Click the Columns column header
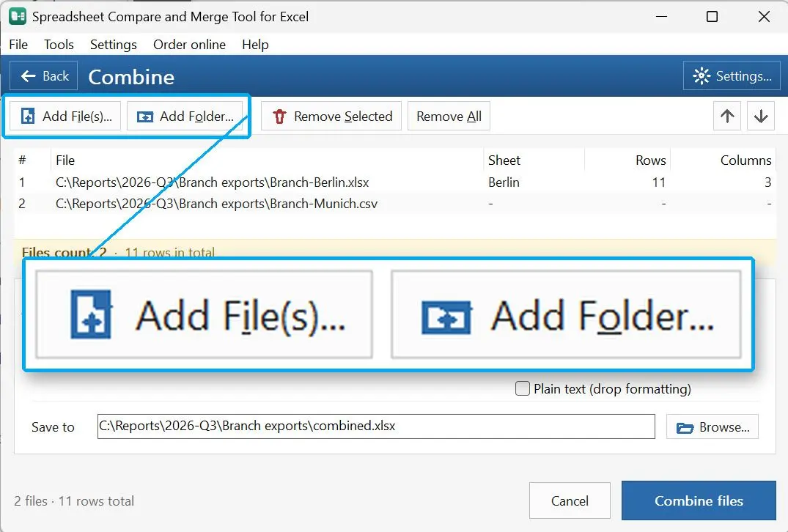The image size is (788, 532). pyautogui.click(x=723, y=160)
